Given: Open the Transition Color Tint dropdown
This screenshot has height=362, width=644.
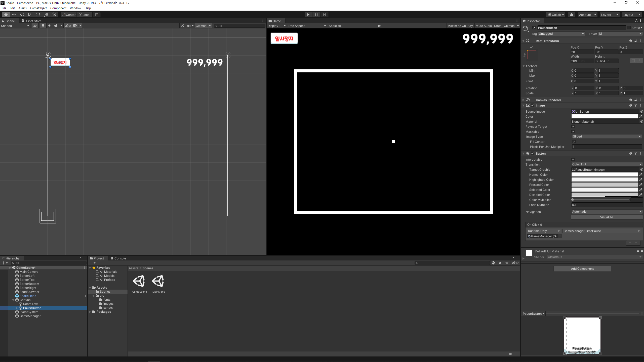Looking at the screenshot, I should (607, 164).
